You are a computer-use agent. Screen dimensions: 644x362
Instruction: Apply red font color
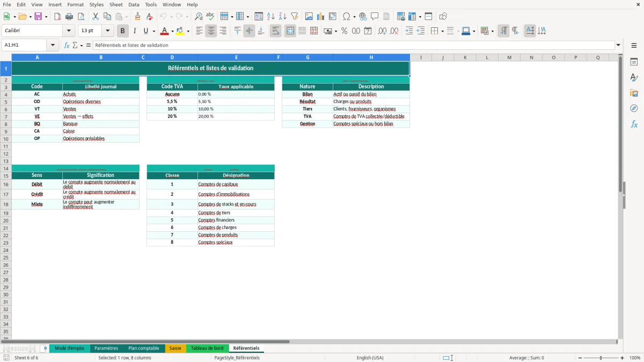[165, 31]
